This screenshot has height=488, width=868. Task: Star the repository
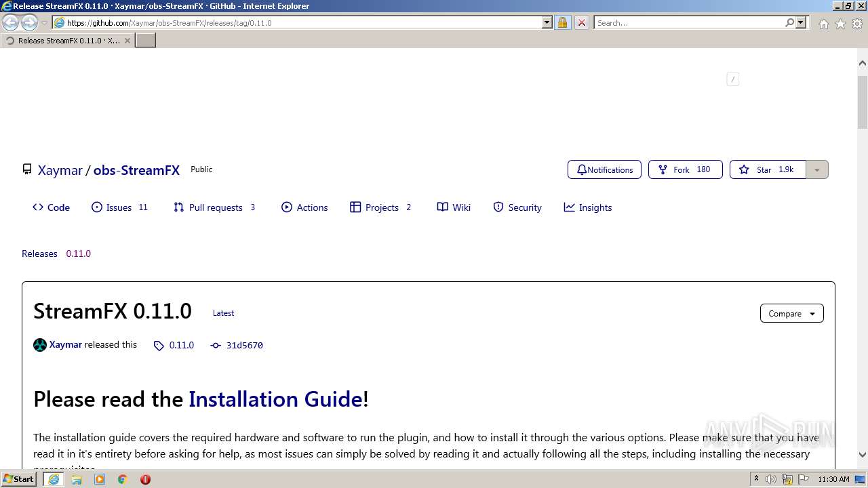coord(768,169)
